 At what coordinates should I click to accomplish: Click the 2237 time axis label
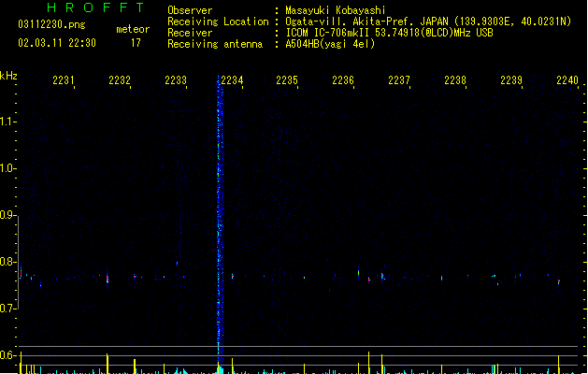click(x=399, y=80)
